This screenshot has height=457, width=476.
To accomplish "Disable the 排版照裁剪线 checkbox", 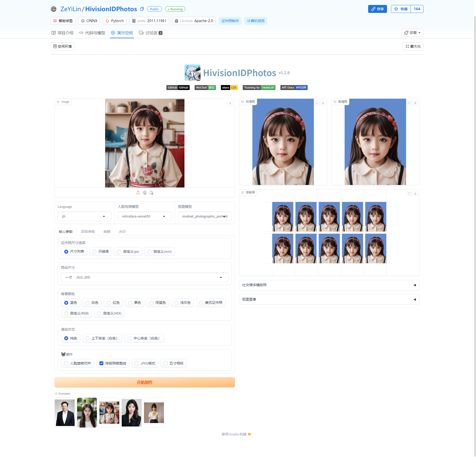I will point(101,363).
